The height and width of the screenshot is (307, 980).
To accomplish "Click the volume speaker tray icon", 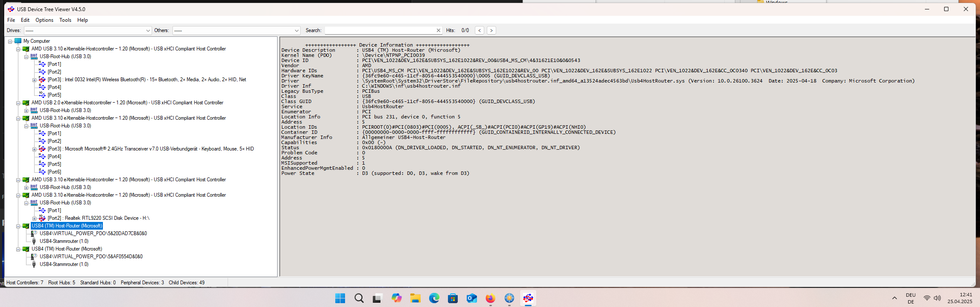I will tap(937, 298).
